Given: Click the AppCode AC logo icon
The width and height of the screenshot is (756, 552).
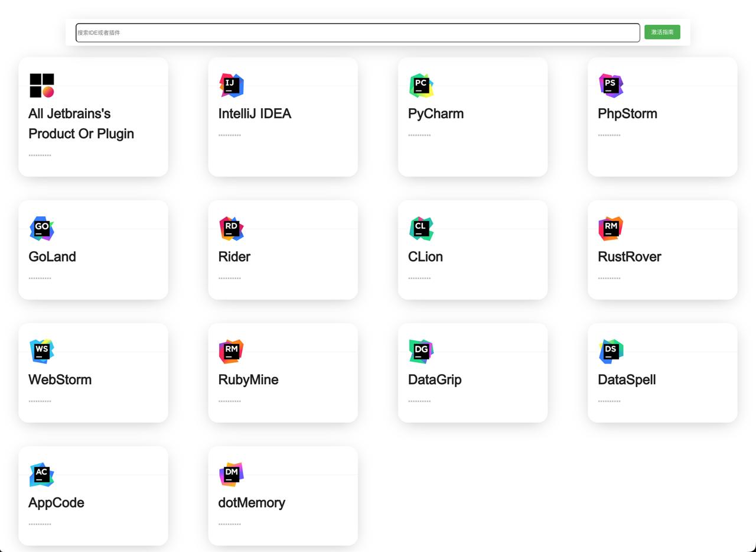Looking at the screenshot, I should point(42,475).
